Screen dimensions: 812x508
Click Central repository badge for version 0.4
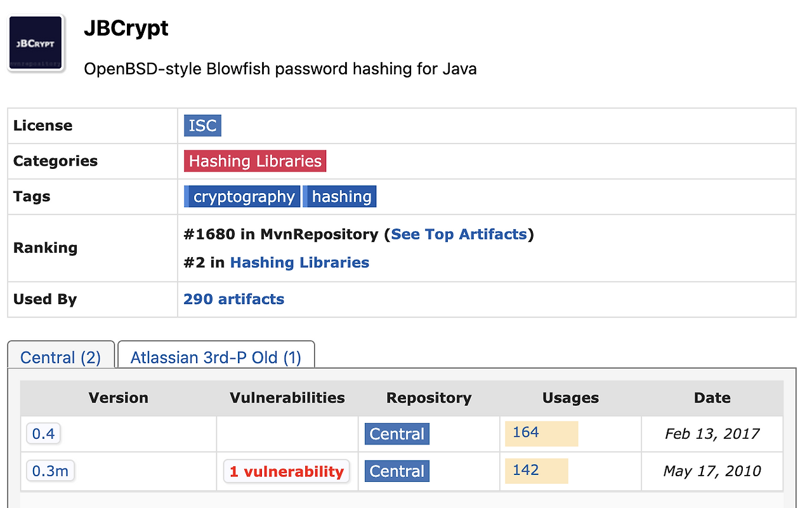pos(397,434)
